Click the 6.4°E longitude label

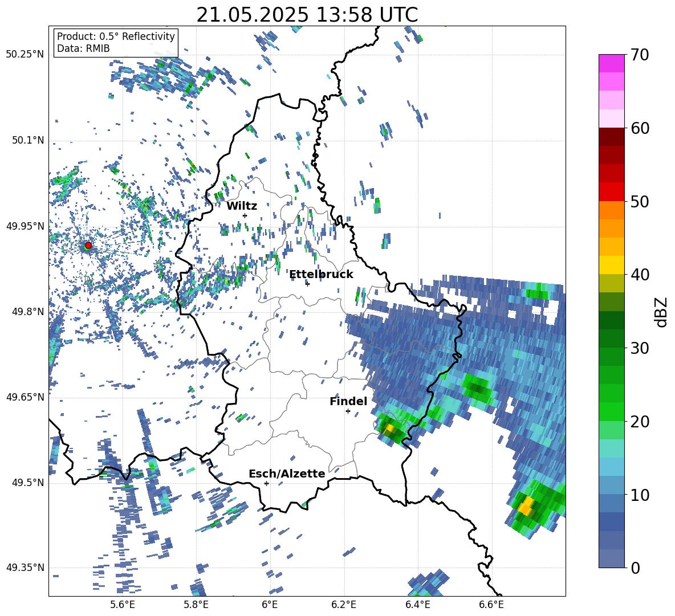click(x=418, y=605)
